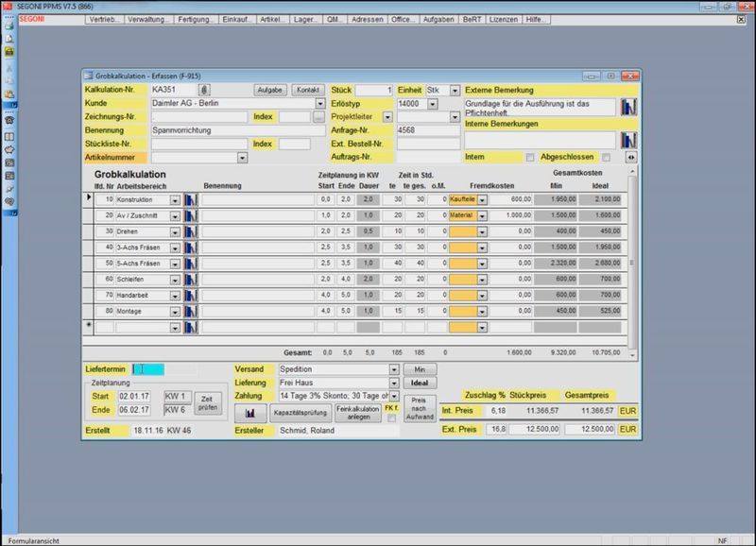This screenshot has width=756, height=546.
Task: Click the bar chart button below Zahlung
Action: click(250, 413)
